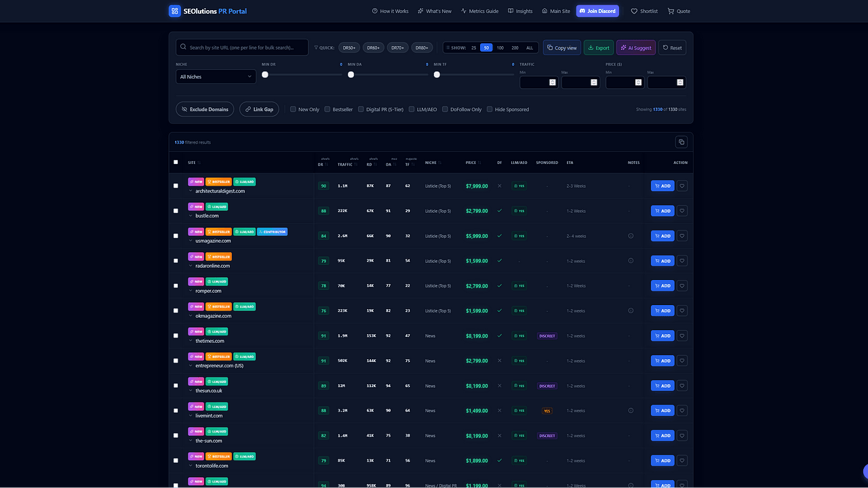Click the heart icon on thetimes.com row
This screenshot has width=868, height=488.
click(682, 335)
